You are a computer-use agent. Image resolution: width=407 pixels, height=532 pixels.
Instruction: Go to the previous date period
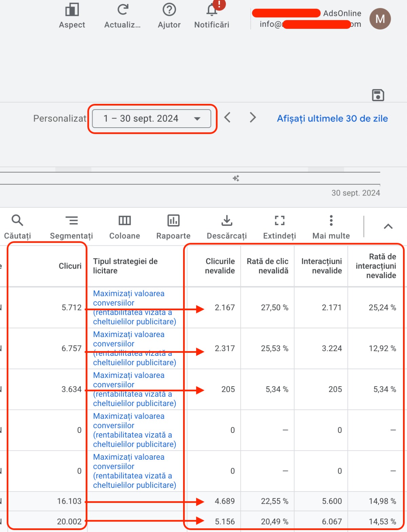click(x=228, y=118)
